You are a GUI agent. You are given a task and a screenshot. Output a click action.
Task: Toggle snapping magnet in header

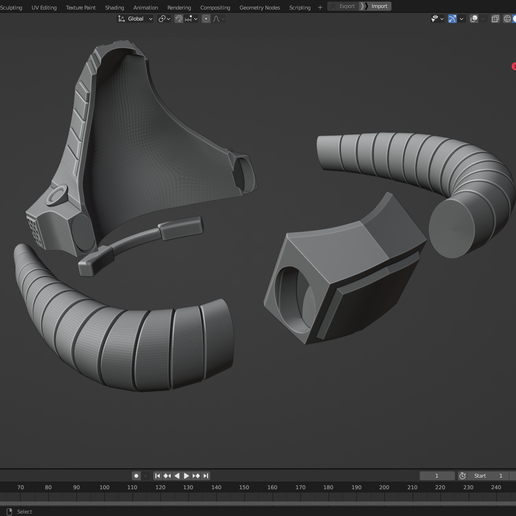[x=179, y=19]
